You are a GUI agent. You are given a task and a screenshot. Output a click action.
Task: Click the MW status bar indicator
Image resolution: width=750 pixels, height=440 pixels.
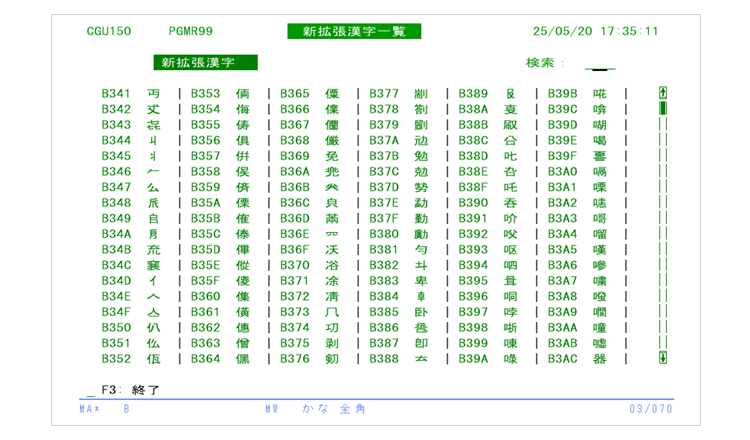click(x=272, y=409)
